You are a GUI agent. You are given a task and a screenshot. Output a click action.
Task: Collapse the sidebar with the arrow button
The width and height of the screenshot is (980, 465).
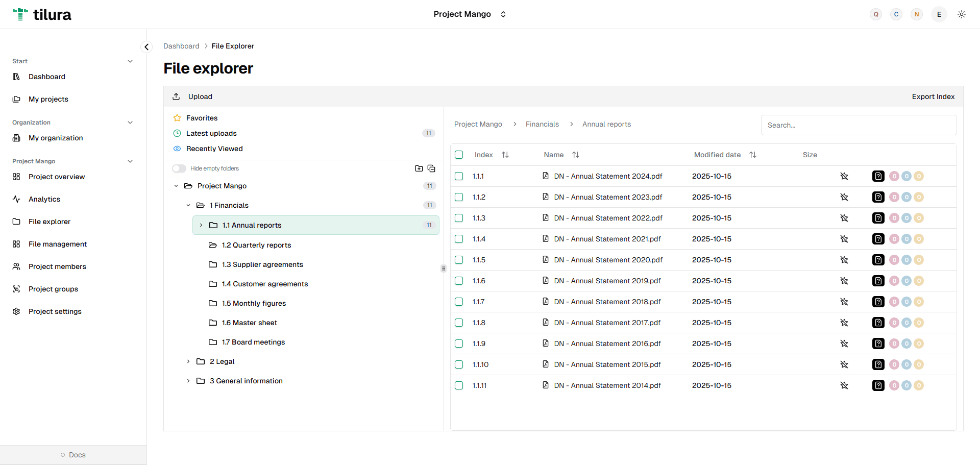point(146,47)
